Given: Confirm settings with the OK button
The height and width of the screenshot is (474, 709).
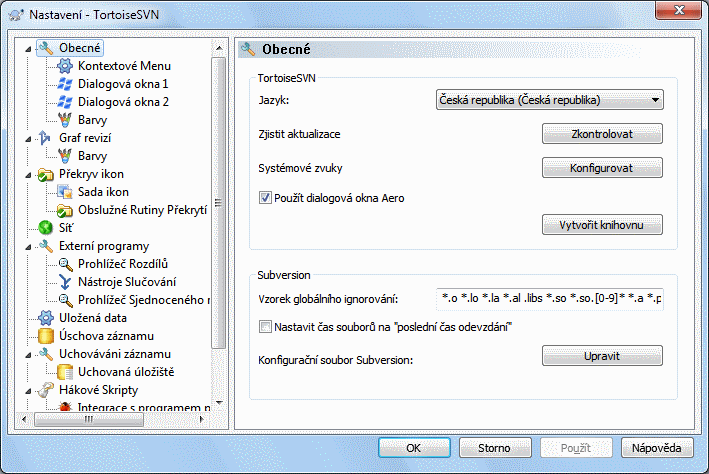Looking at the screenshot, I should 414,448.
